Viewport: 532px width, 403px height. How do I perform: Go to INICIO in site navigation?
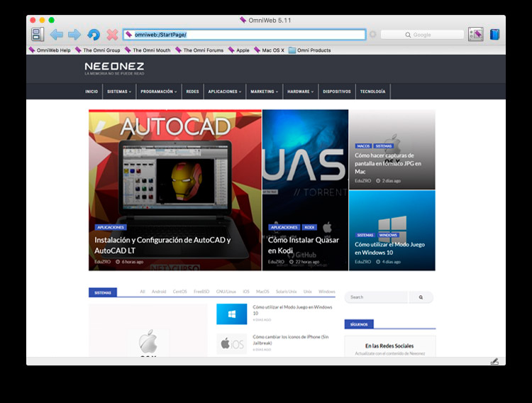click(92, 92)
